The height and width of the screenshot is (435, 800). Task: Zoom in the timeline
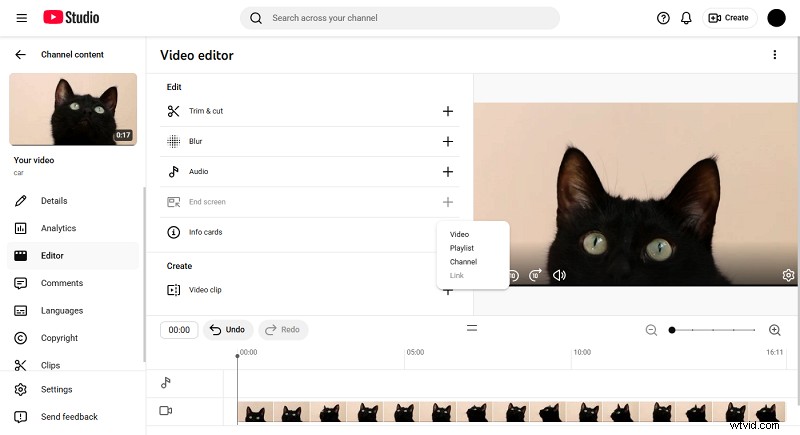pos(774,330)
